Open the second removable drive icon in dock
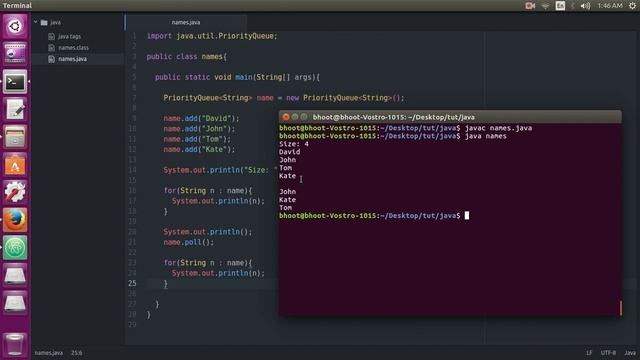This screenshot has height=360, width=640. (15, 303)
